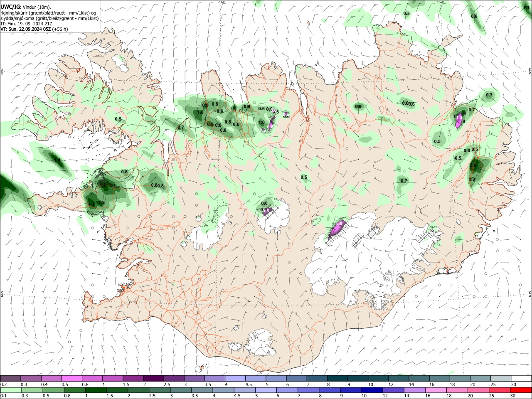The image size is (532, 399).
Task: Pick the light grey 25 swatch in snow scale
Action: (501, 379)
